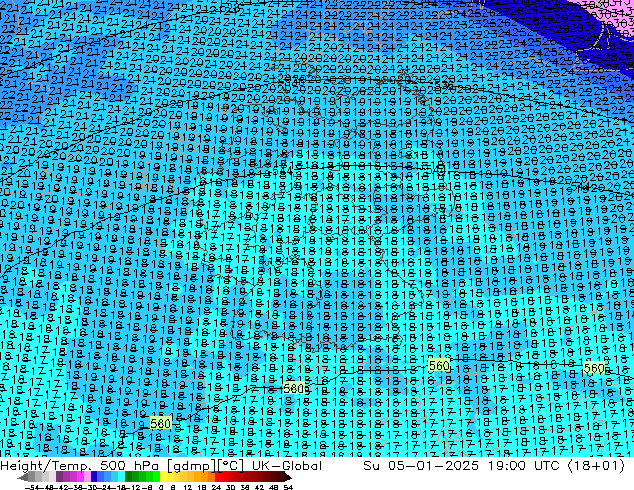Click the 560 contour label nearest the map's right edge
This screenshot has width=634, height=490.
594,368
